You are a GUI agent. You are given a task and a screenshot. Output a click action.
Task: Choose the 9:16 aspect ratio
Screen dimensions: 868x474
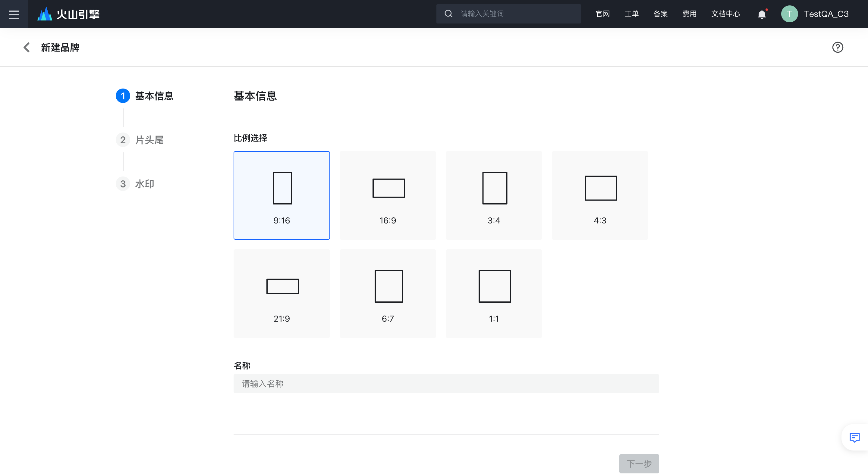point(282,195)
